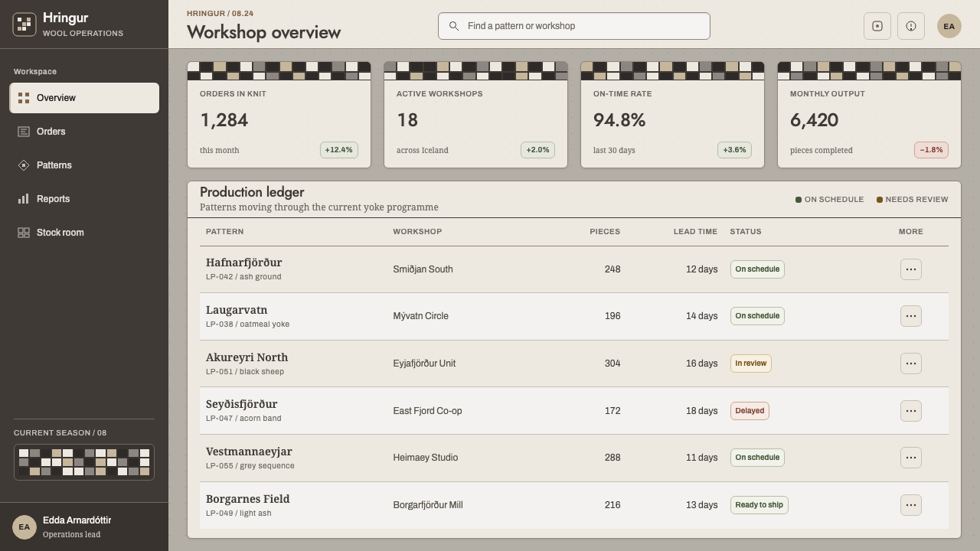Open the ellipsis menu for Seyðisfjörður
This screenshot has height=551, width=980.
point(911,411)
